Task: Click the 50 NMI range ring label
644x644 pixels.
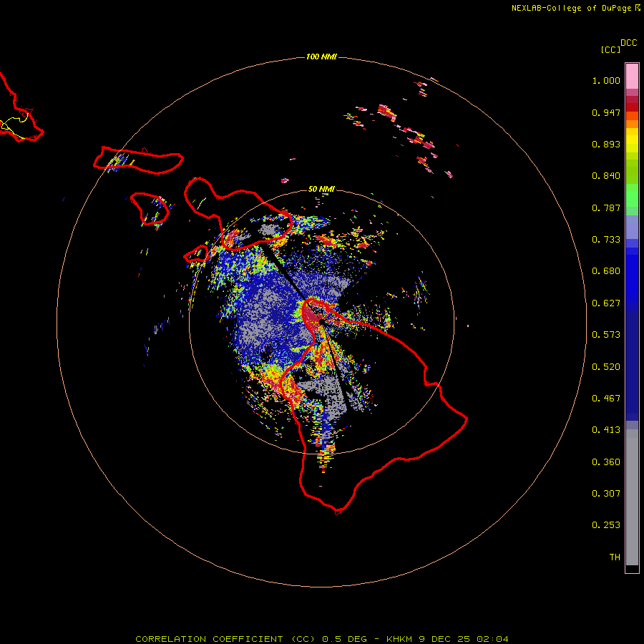Action: pos(321,189)
